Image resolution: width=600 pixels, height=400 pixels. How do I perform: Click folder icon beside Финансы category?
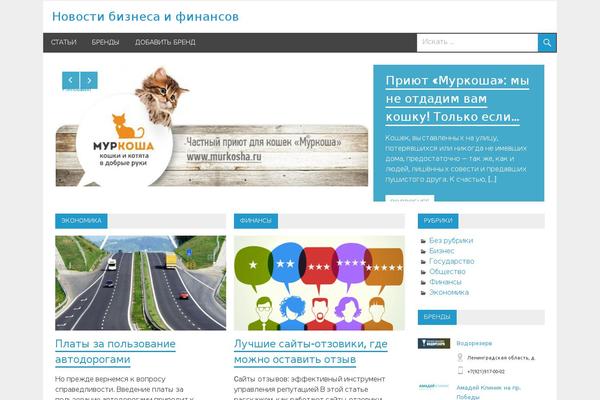423,282
